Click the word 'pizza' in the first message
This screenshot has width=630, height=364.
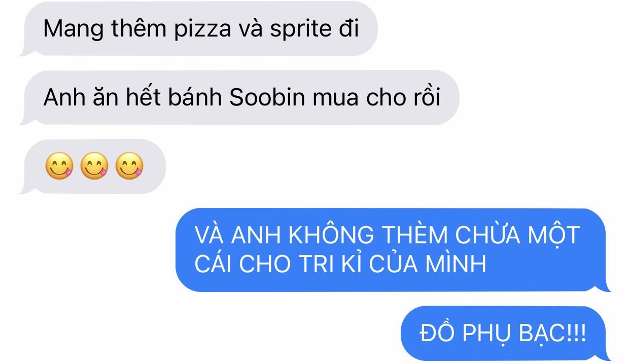202,30
